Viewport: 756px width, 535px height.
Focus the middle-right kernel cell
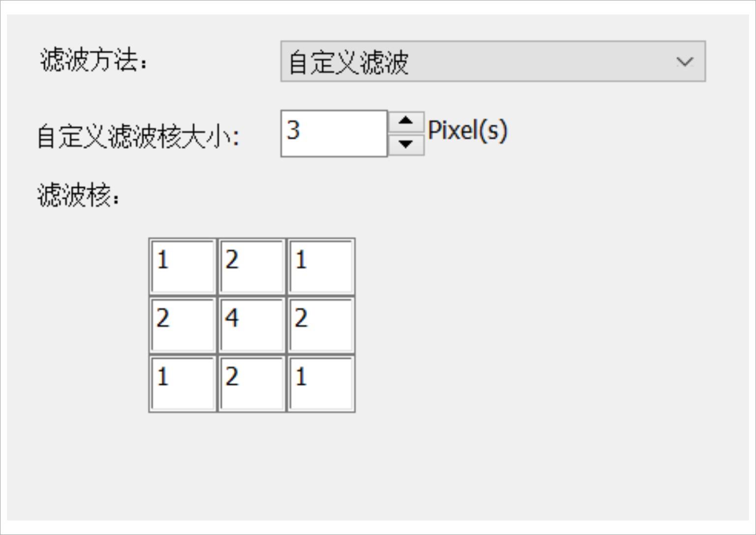(321, 325)
